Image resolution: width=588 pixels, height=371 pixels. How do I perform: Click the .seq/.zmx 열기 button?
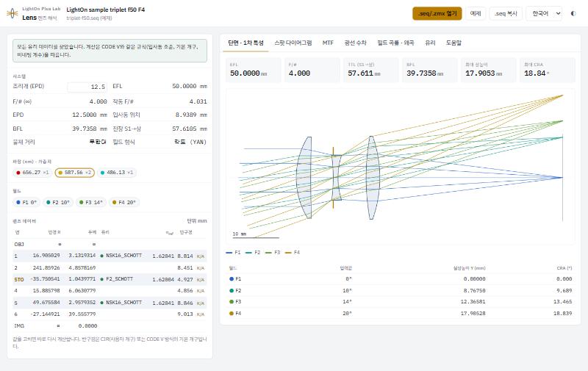pyautogui.click(x=437, y=13)
